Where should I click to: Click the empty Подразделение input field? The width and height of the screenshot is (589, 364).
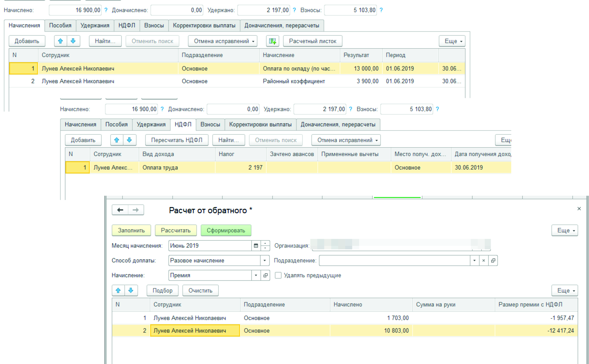coord(394,261)
